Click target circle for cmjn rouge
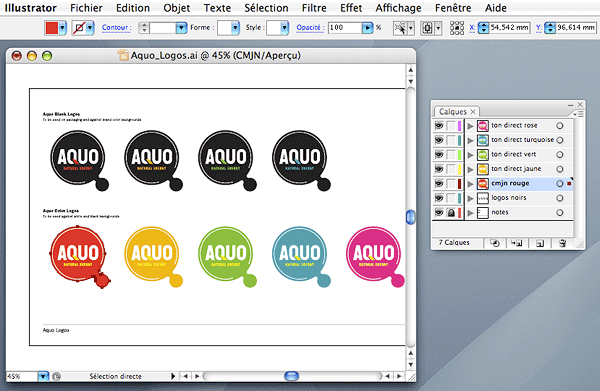Screen dimensions: 600x391 click(560, 184)
